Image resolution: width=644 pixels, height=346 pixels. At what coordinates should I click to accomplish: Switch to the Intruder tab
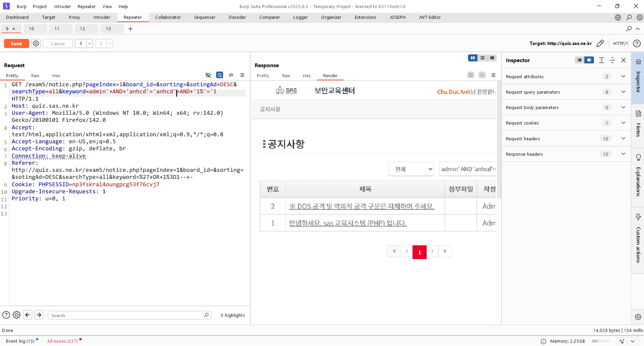(101, 17)
